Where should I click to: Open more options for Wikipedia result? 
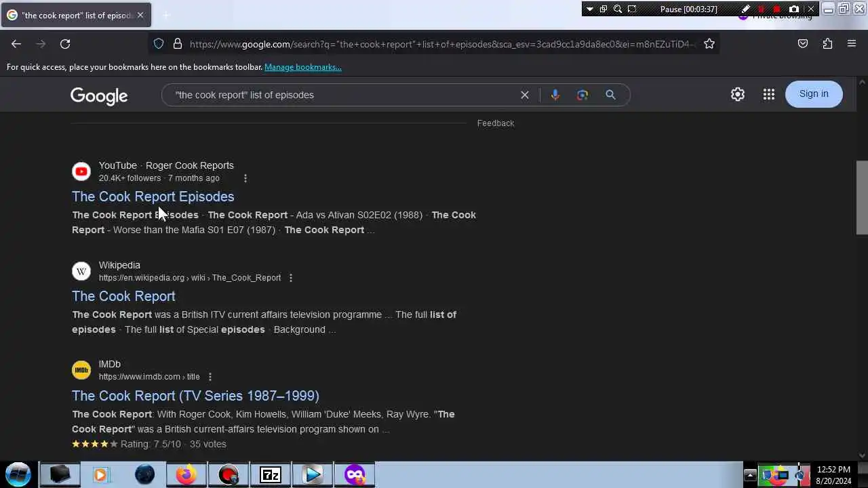click(x=291, y=278)
